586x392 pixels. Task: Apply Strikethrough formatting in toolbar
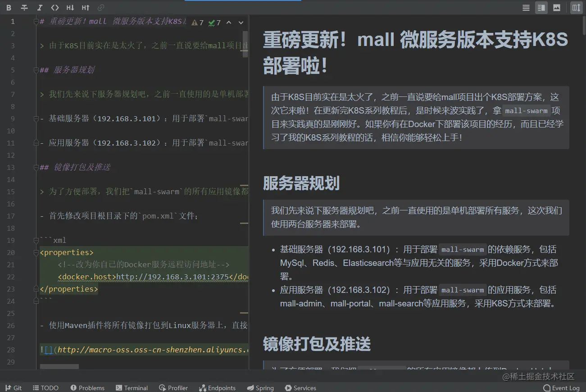coord(24,8)
